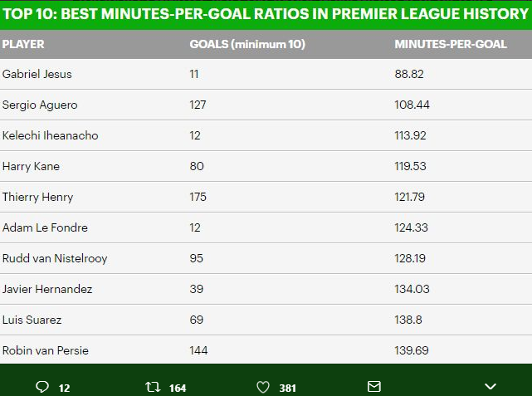The width and height of the screenshot is (532, 396).
Task: Click on Kelechi Iheanacho in the table
Action: coord(51,135)
